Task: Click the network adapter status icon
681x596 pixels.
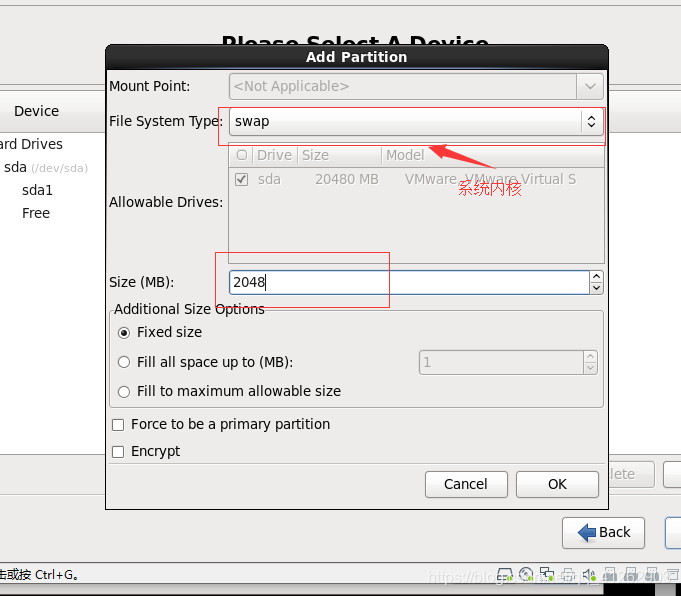Action: pyautogui.click(x=547, y=575)
